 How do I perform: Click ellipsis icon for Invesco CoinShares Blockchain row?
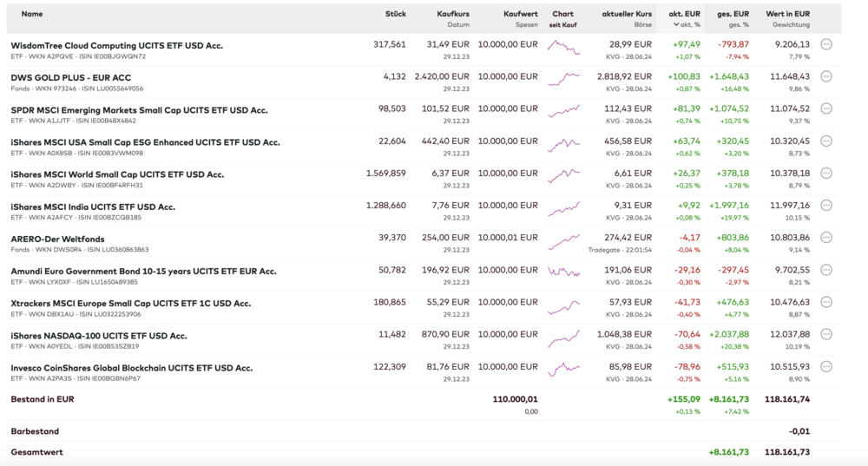pyautogui.click(x=825, y=366)
